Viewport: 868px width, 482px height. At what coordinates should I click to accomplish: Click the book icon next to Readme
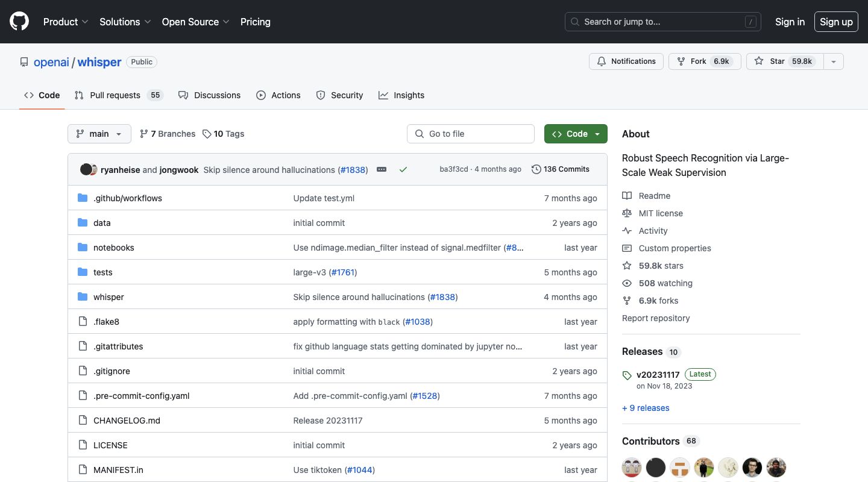(627, 196)
